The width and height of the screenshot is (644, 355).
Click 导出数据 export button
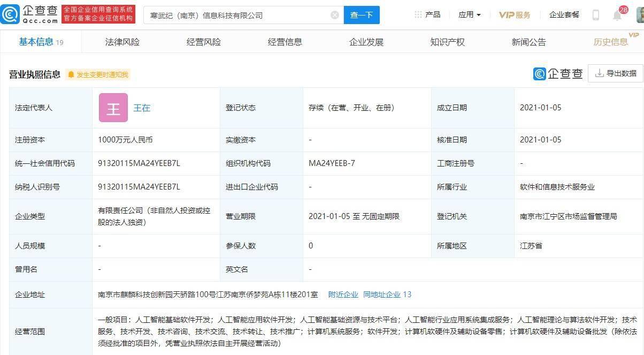615,73
